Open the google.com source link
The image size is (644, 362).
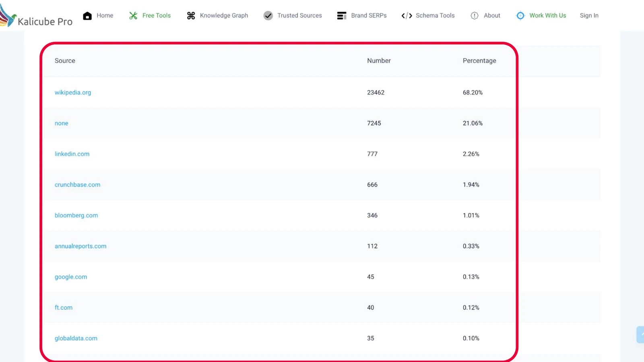(71, 277)
